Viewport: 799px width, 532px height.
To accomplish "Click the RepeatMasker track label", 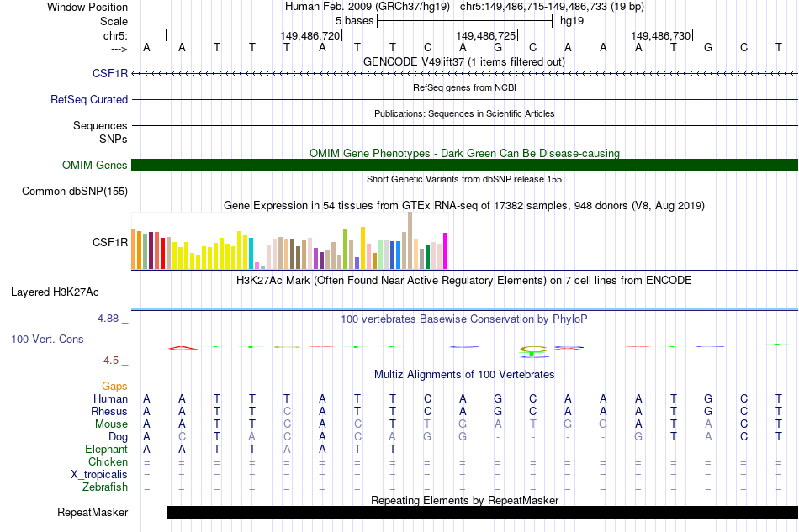I will click(93, 512).
